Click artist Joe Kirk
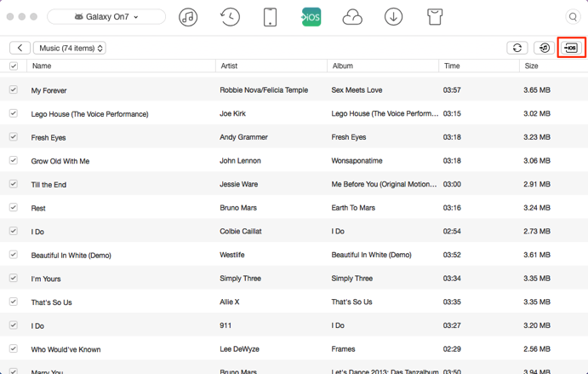Screen dimensions: 588x374 (232, 113)
